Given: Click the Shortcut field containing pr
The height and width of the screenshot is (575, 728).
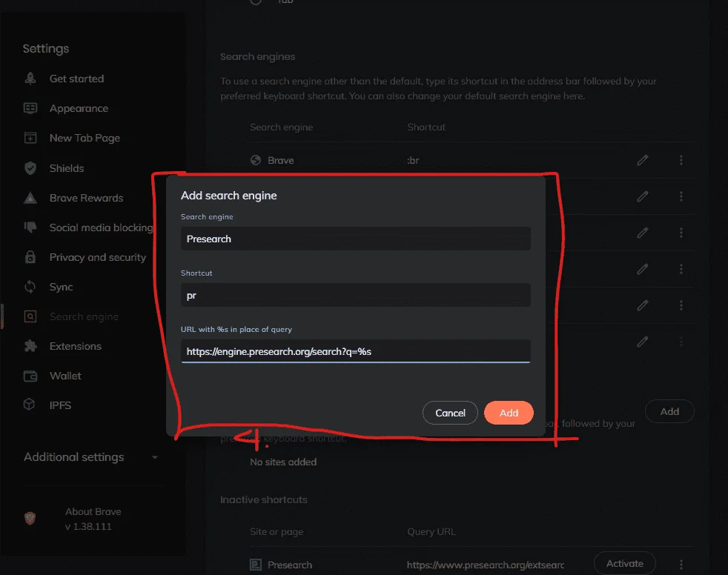Looking at the screenshot, I should [356, 295].
